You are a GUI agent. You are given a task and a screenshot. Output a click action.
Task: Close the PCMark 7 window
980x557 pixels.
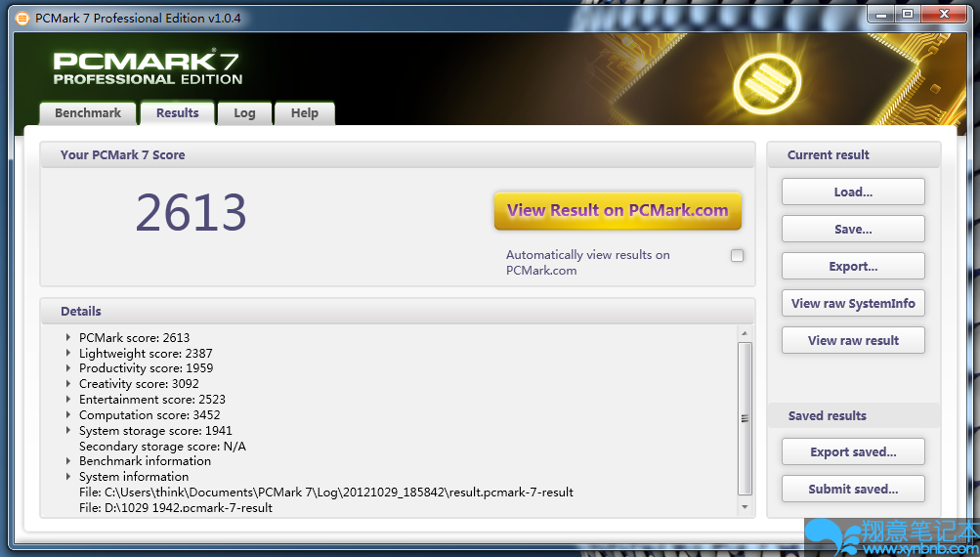pos(945,14)
